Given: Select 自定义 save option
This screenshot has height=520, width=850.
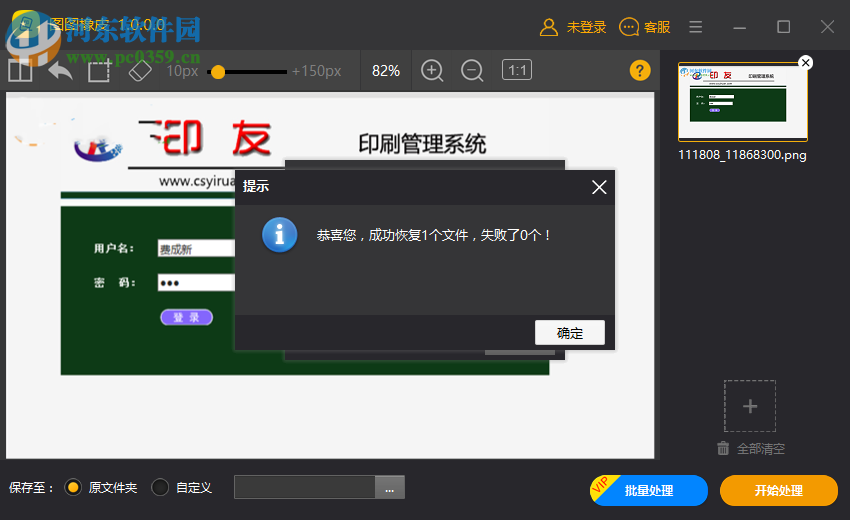Looking at the screenshot, I should point(182,487).
